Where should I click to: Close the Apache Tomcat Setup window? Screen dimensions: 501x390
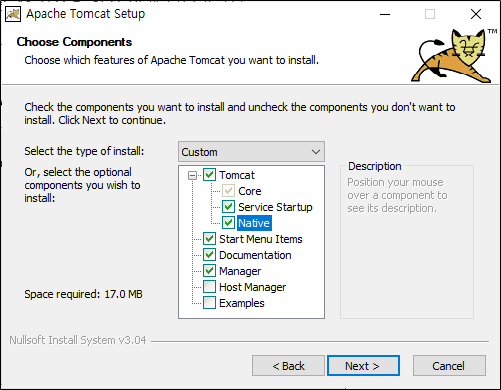(x=476, y=14)
